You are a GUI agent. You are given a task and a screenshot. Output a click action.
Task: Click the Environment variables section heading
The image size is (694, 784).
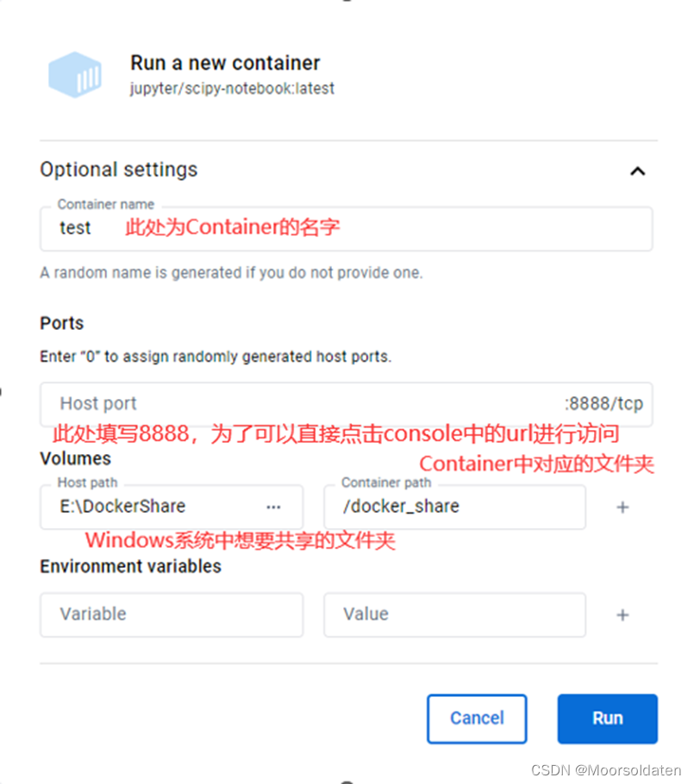coord(130,566)
